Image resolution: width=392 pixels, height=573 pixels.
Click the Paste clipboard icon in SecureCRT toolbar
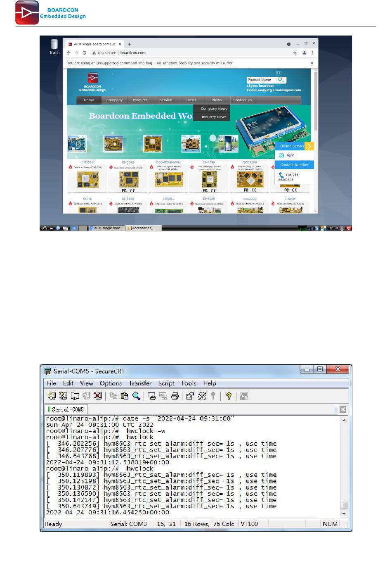coord(124,396)
